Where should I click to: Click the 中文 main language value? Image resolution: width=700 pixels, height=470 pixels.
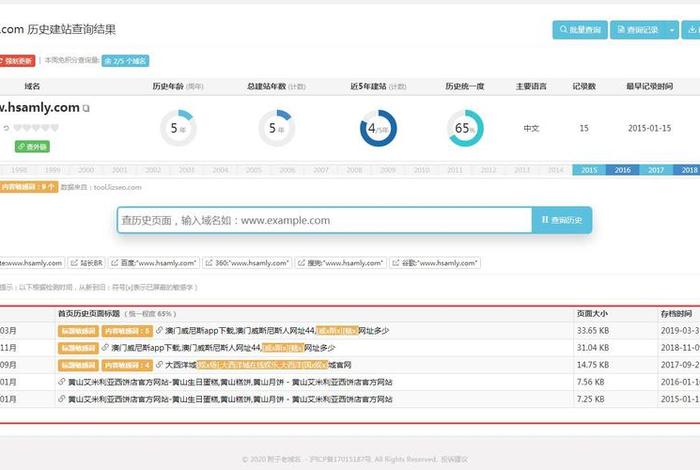(531, 128)
